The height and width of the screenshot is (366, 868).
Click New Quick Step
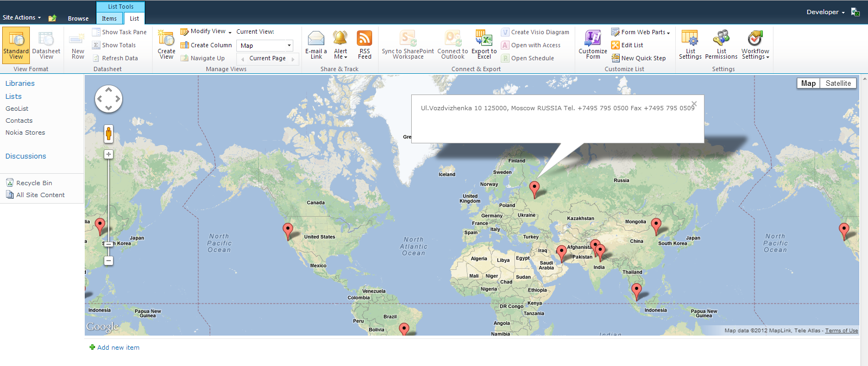[x=638, y=58]
